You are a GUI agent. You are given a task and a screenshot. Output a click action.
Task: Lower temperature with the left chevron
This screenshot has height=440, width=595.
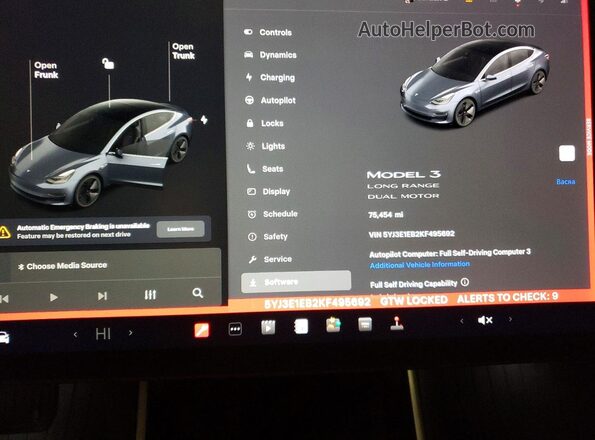76,335
